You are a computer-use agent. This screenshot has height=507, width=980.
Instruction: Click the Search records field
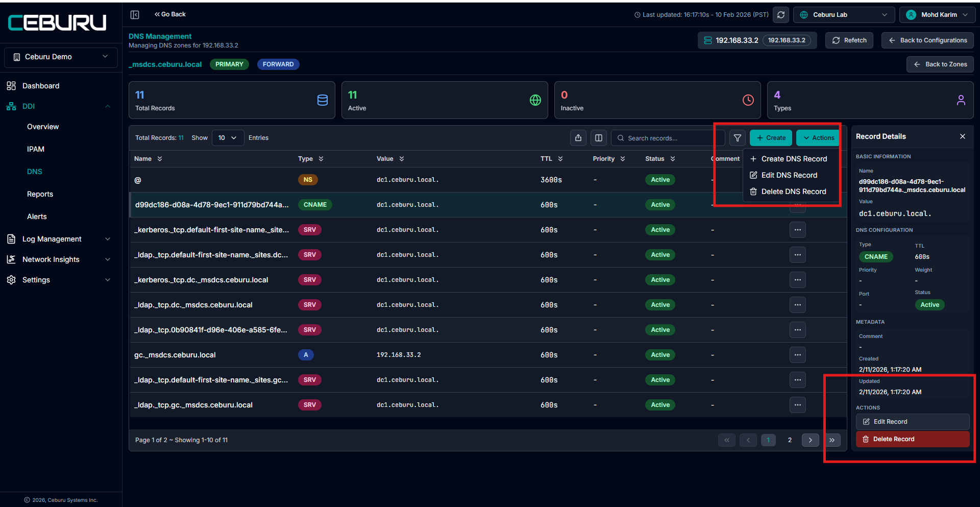[668, 138]
